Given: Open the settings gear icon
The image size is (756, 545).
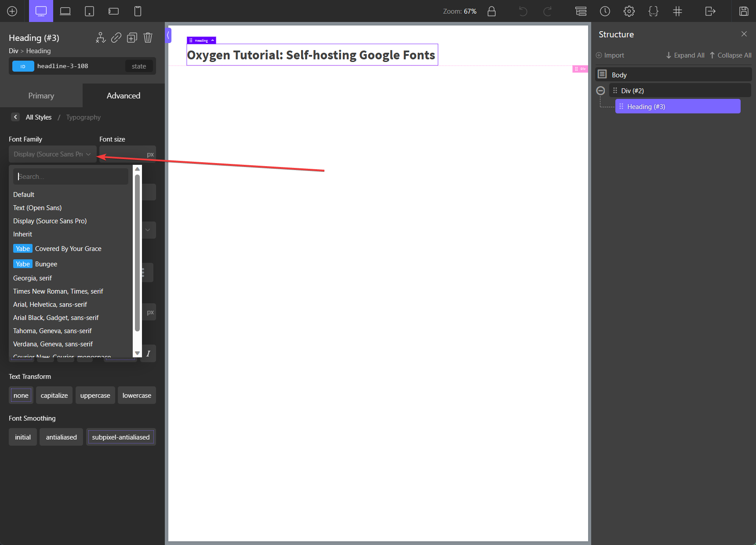Looking at the screenshot, I should [x=629, y=11].
